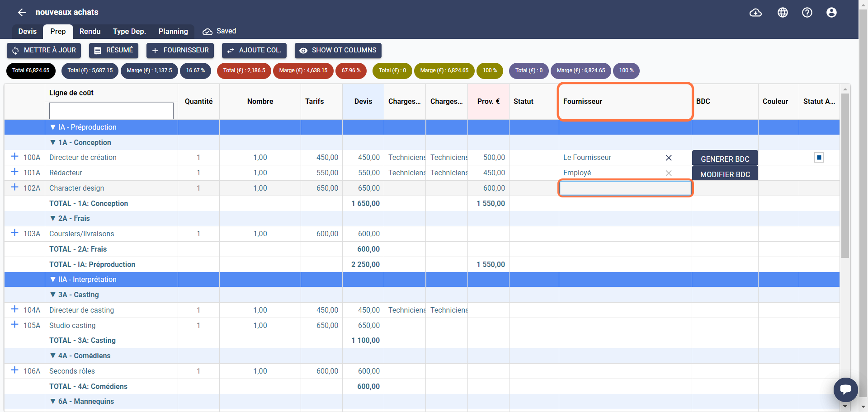
Task: Click the Quantité column header
Action: pos(198,102)
